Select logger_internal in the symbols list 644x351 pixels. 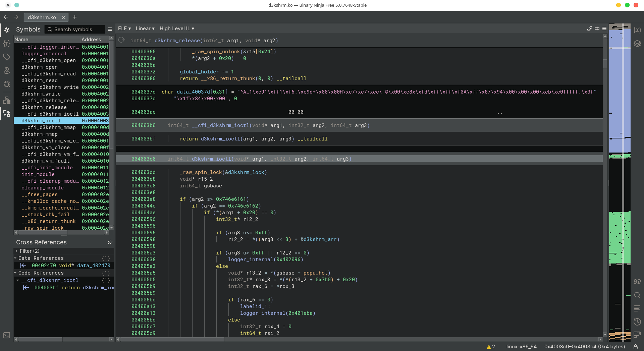(61, 54)
